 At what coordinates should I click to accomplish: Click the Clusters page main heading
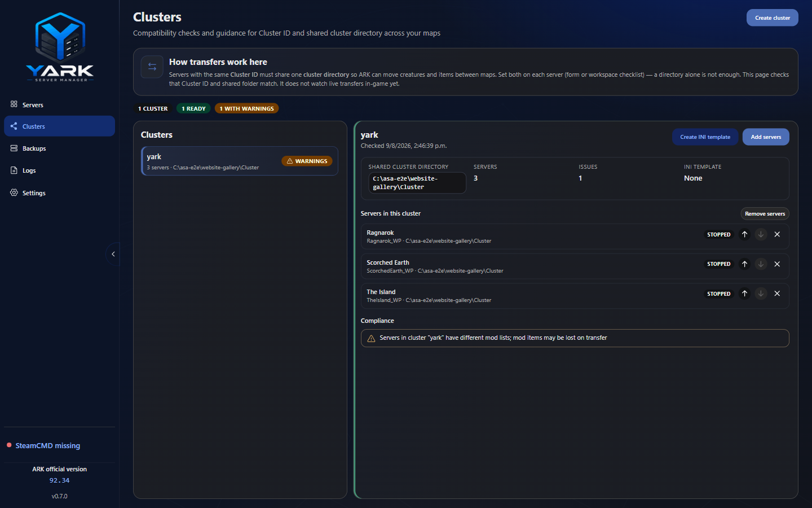157,17
